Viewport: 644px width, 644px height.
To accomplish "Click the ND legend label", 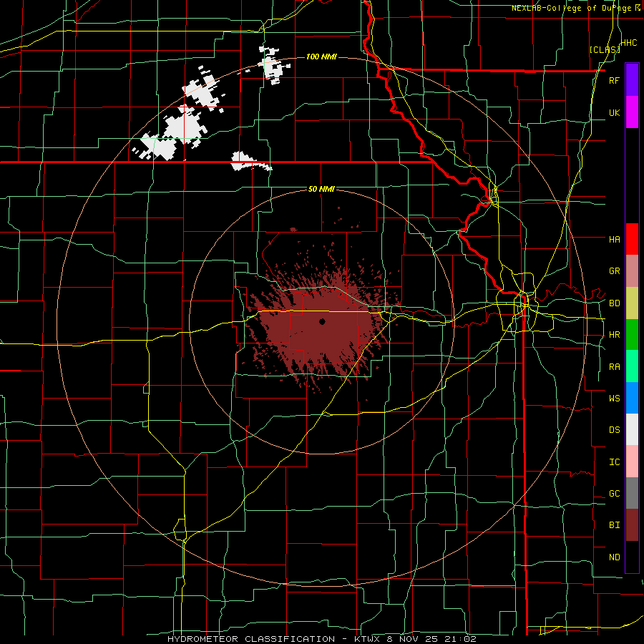I will point(614,557).
